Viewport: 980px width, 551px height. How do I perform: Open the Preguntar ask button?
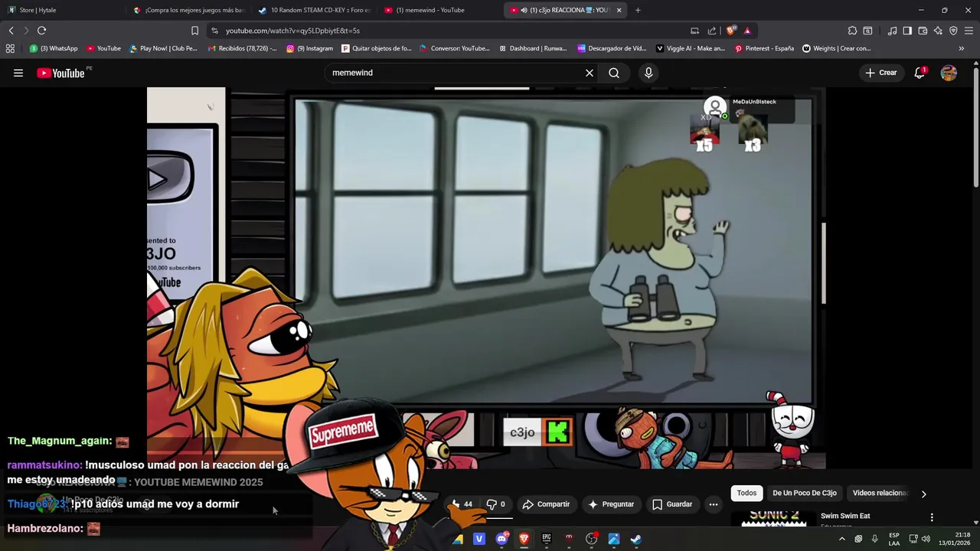click(x=610, y=504)
